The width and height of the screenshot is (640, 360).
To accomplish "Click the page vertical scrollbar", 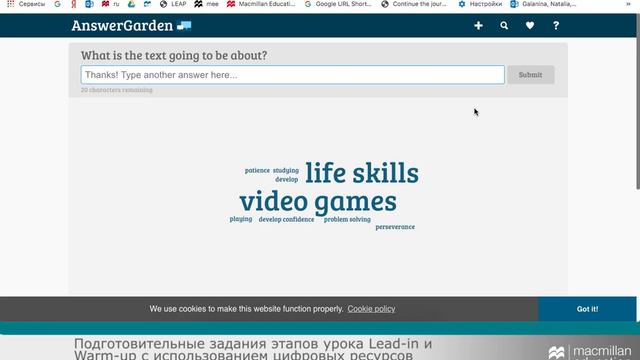I will tap(638, 102).
